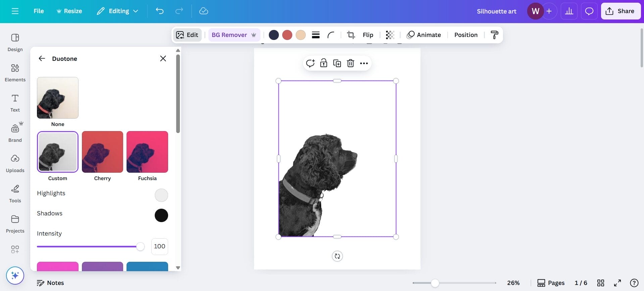The height and width of the screenshot is (291, 644).
Task: Open the Tools sidebar tab
Action: tap(15, 194)
